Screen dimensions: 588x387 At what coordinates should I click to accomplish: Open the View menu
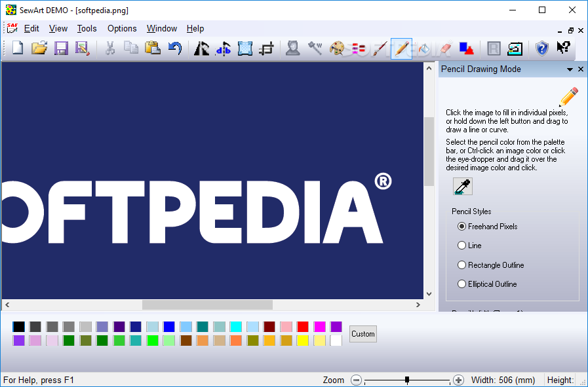click(x=58, y=28)
